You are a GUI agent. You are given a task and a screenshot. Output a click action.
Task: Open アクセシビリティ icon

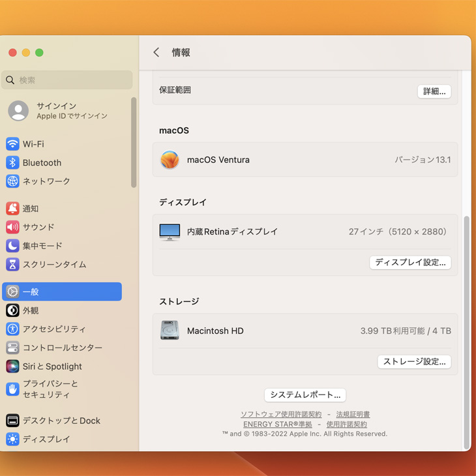[x=12, y=329]
